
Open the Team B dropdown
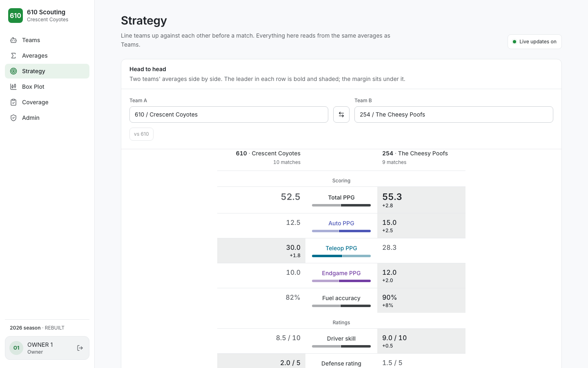coord(454,114)
